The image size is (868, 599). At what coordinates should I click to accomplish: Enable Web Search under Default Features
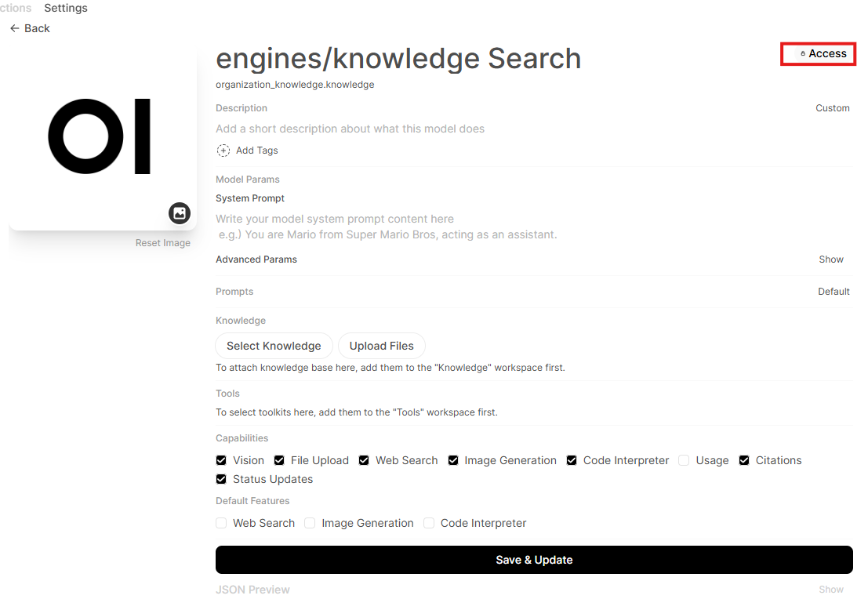[x=222, y=523]
